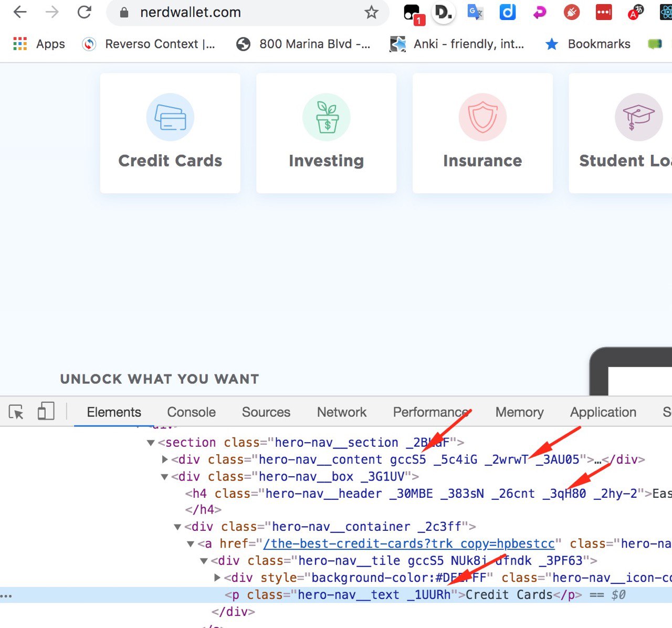Viewport: 672px width, 628px height.
Task: Open the black D. extension
Action: point(444,13)
